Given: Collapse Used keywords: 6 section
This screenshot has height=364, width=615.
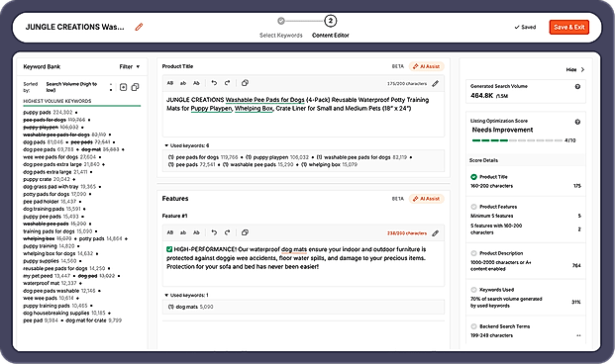Looking at the screenshot, I should (x=187, y=145).
